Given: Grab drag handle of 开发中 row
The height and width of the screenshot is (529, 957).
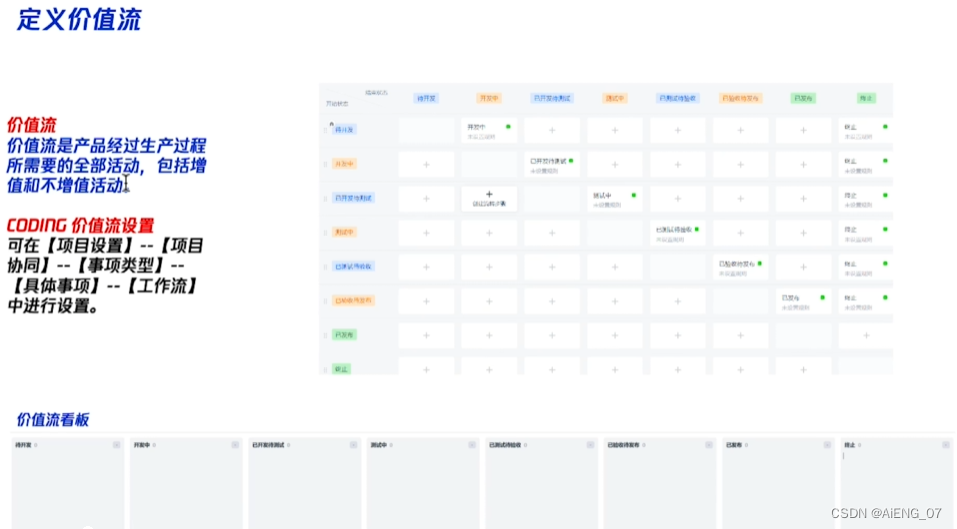Looking at the screenshot, I should [x=325, y=164].
